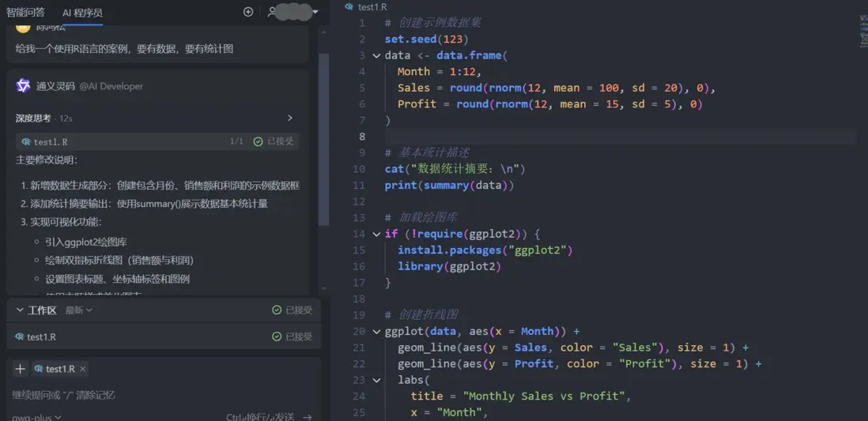Click the title = "Monthly Sales vs Profit" line
The height and width of the screenshot is (421, 868).
[x=521, y=396]
